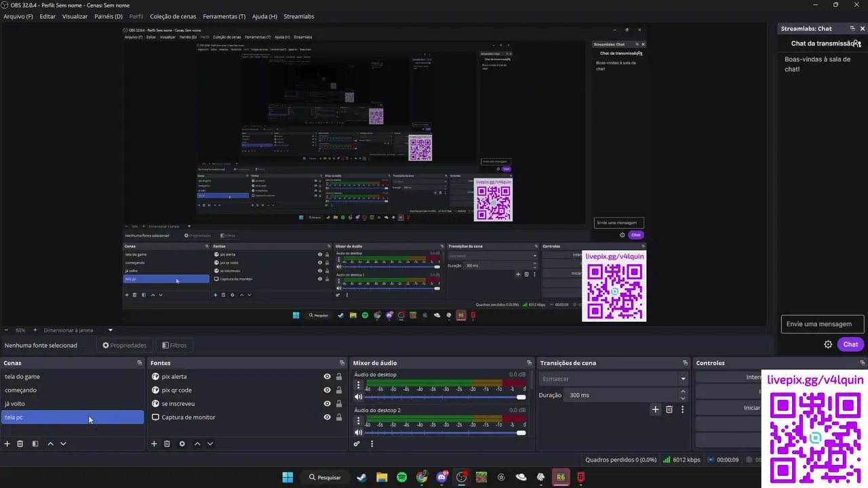The height and width of the screenshot is (488, 868).
Task: Adjust Áudio do desktop 2 volume slider
Action: (446, 432)
